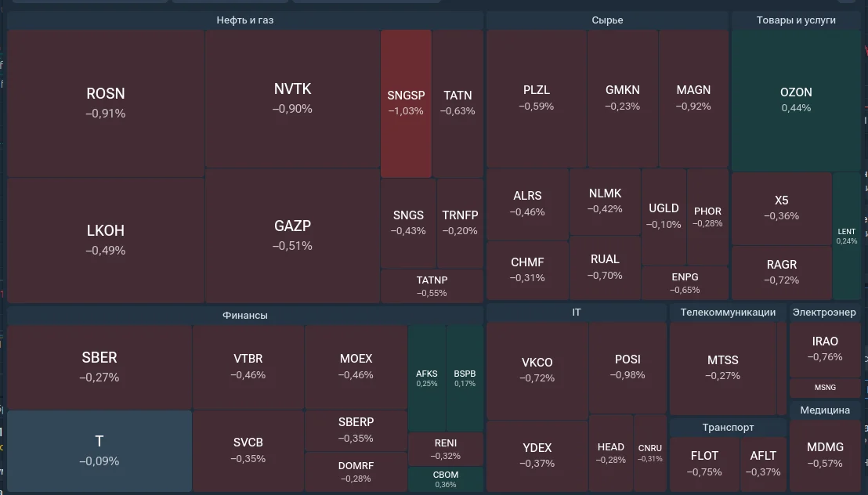Screen dimensions: 868x495
Task: Click the AFLT tile showing −0,37%
Action: click(763, 464)
